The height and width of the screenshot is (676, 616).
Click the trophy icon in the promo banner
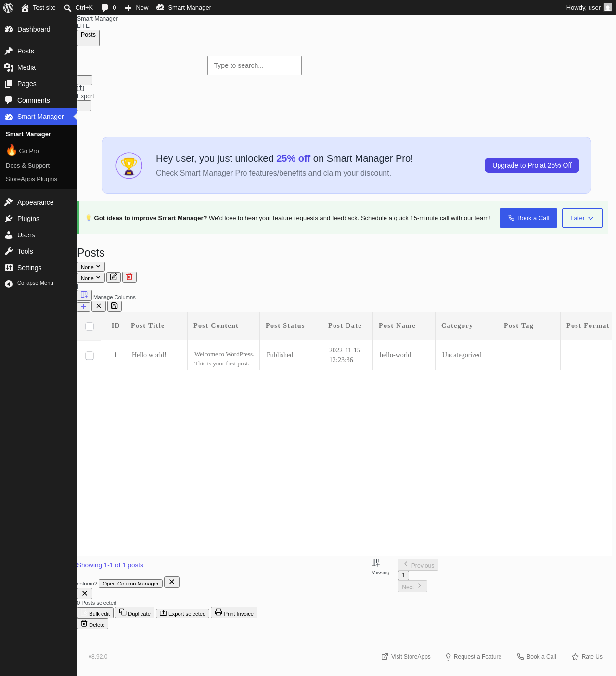[129, 166]
